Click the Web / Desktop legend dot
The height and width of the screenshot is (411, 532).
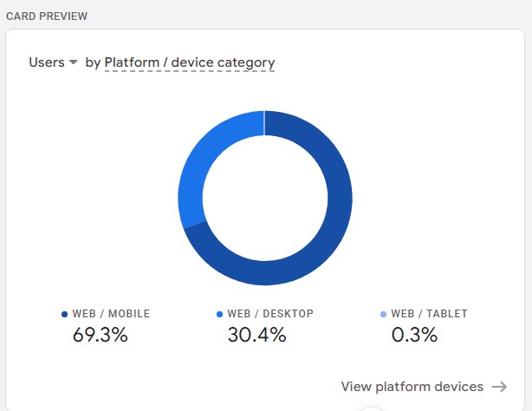click(x=219, y=314)
